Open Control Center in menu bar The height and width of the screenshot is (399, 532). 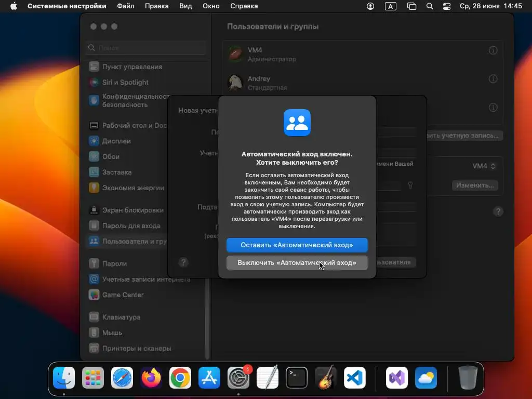click(447, 6)
